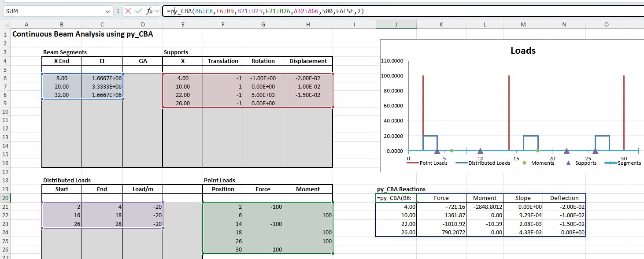Confirm the formula with the Enter checkmark
Image resolution: width=644 pixels, height=259 pixels.
pyautogui.click(x=139, y=11)
